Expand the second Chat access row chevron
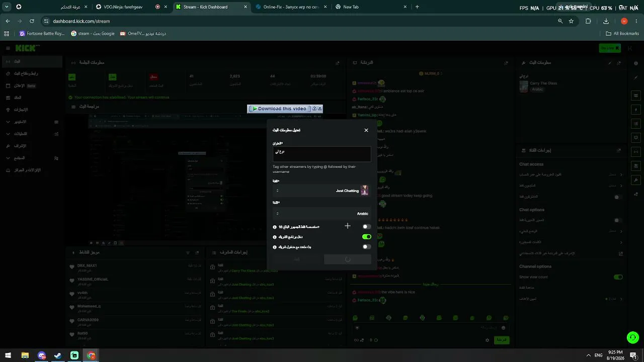 621,186
